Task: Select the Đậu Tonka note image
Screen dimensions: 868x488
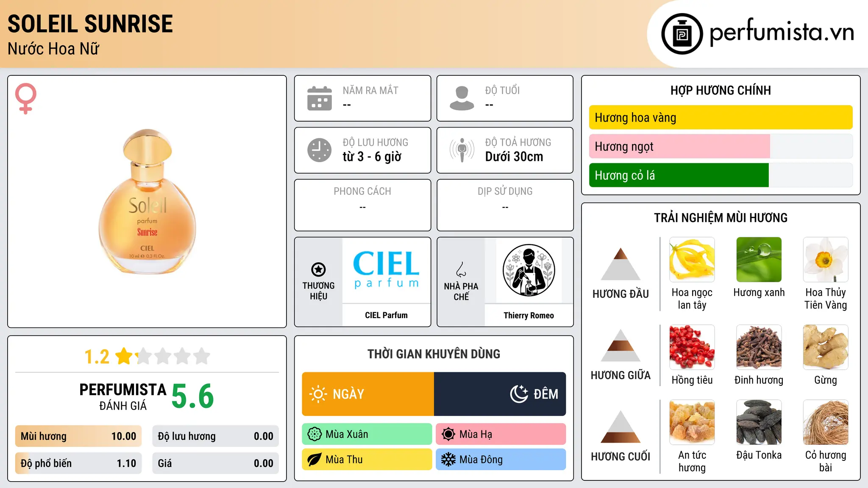Action: (759, 422)
